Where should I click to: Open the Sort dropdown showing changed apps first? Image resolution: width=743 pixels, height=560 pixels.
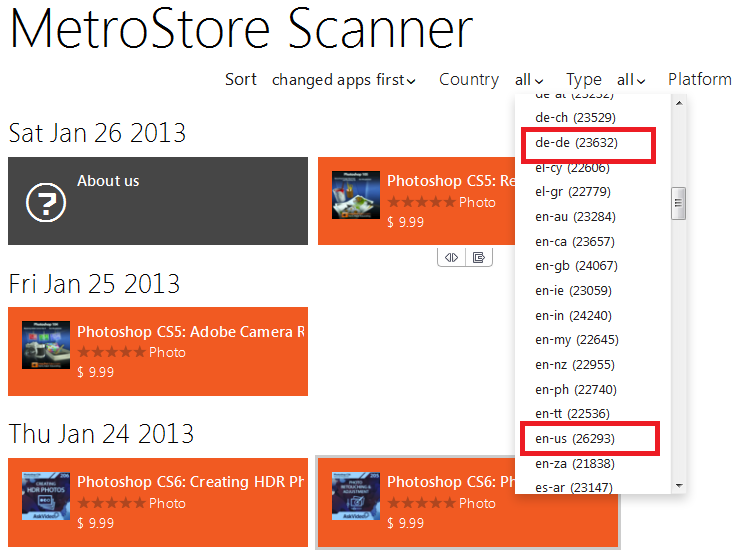(x=344, y=80)
